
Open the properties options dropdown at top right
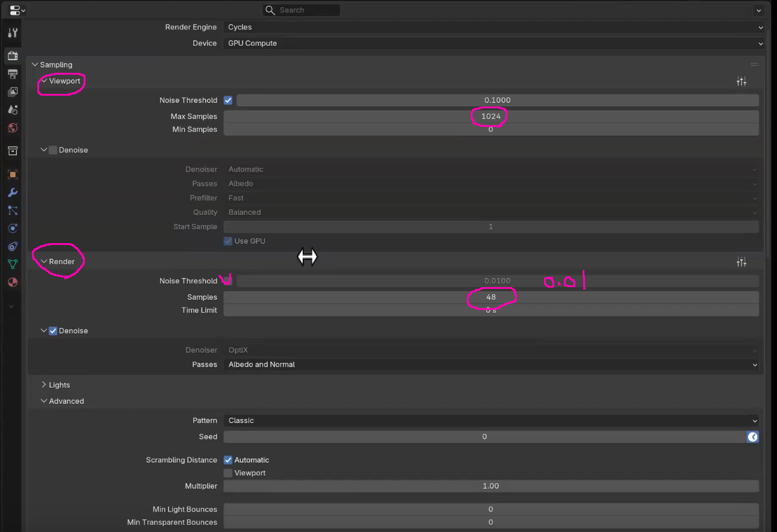pos(759,10)
